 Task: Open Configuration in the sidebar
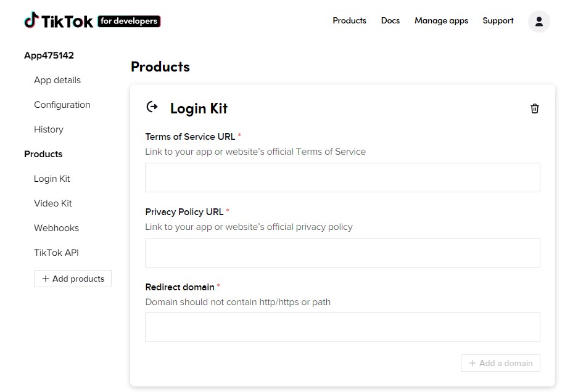click(x=62, y=105)
